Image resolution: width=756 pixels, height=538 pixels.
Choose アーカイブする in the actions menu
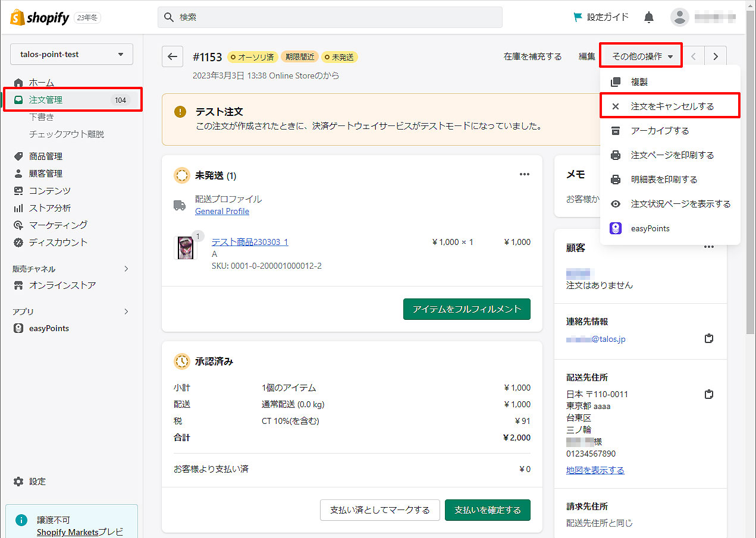click(x=660, y=131)
